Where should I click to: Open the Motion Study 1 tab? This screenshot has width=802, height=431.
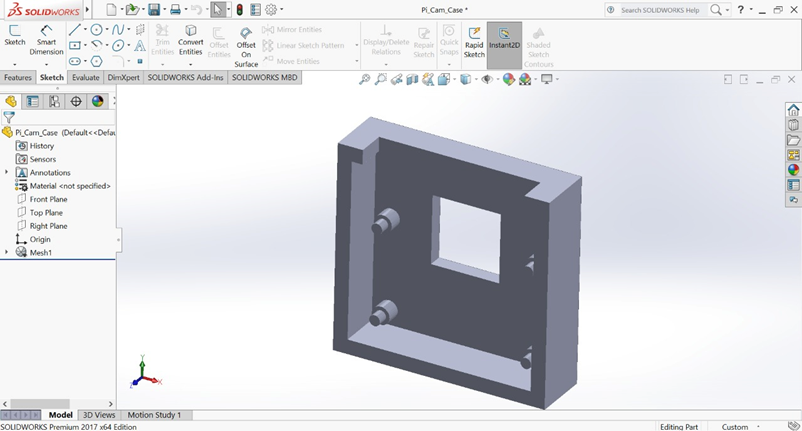pos(154,415)
